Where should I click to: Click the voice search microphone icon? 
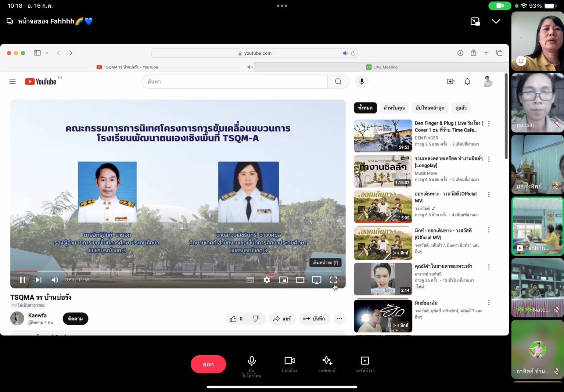(x=362, y=82)
